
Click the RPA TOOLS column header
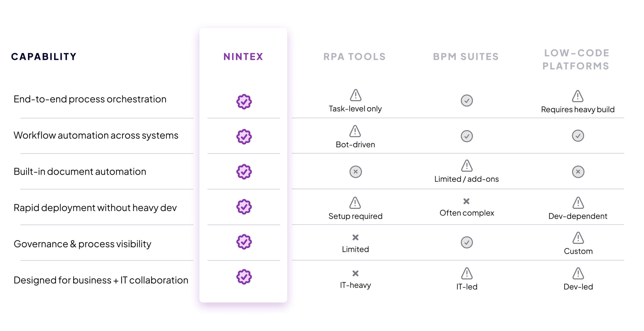click(x=355, y=56)
